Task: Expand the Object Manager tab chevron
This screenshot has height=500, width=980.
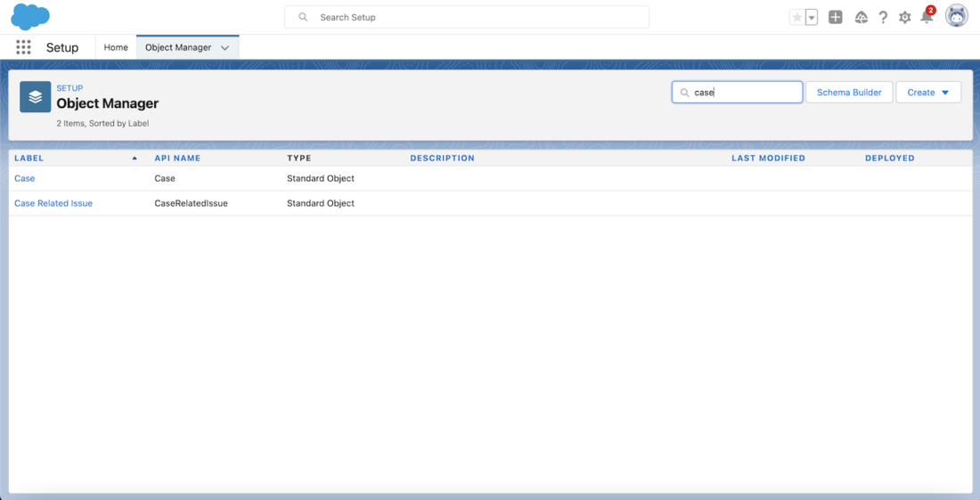Action: point(225,47)
